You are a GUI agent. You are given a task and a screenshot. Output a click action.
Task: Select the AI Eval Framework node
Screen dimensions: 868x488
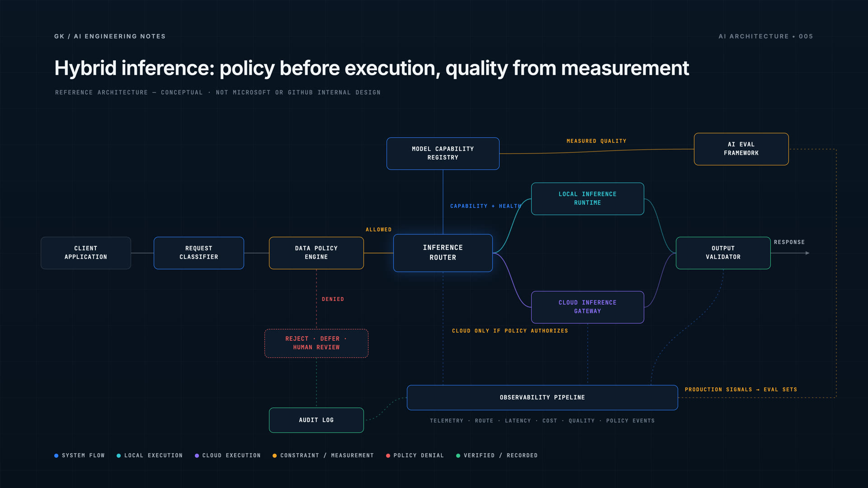pos(741,149)
